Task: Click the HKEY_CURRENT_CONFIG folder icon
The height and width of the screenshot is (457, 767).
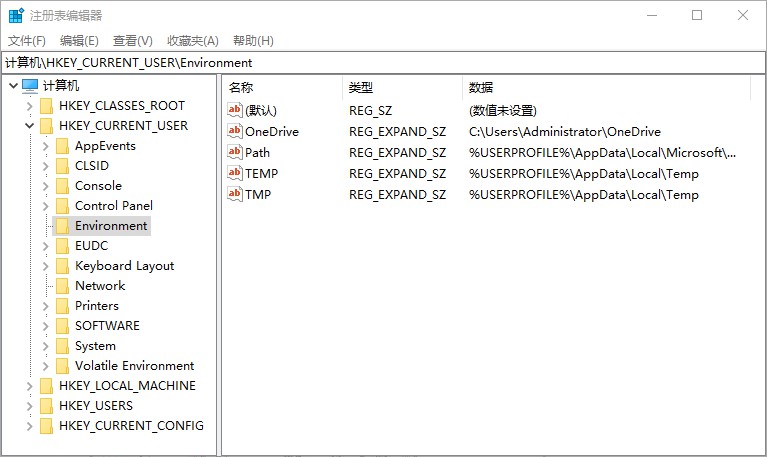Action: point(46,426)
